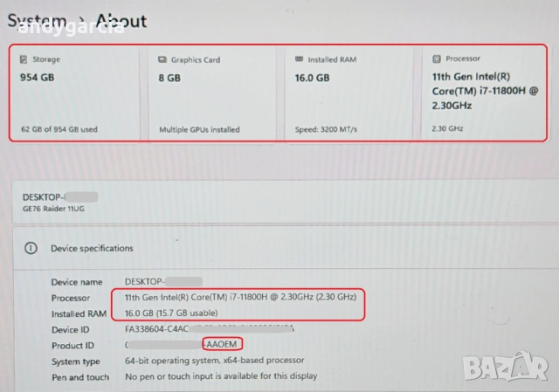Open the Installed RAM 16.0 GB card

(349, 93)
